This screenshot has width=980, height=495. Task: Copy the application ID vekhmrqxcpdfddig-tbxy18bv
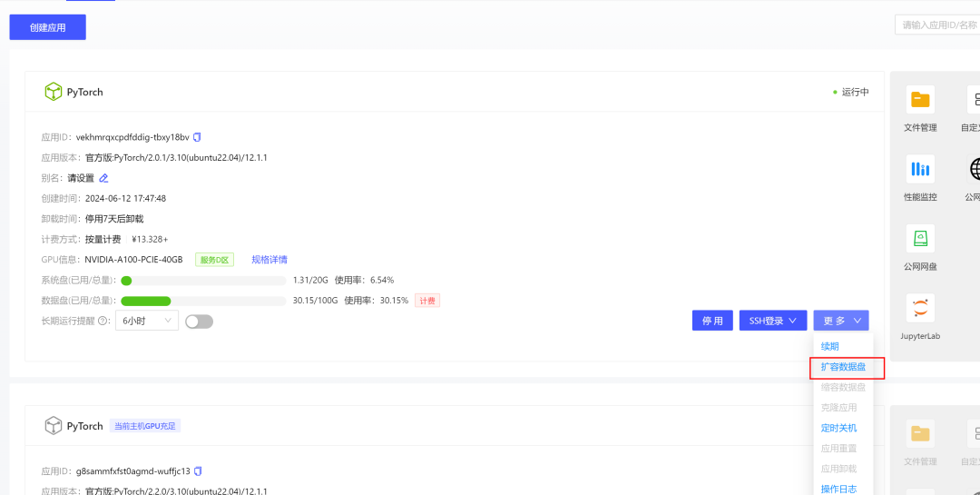tap(197, 137)
